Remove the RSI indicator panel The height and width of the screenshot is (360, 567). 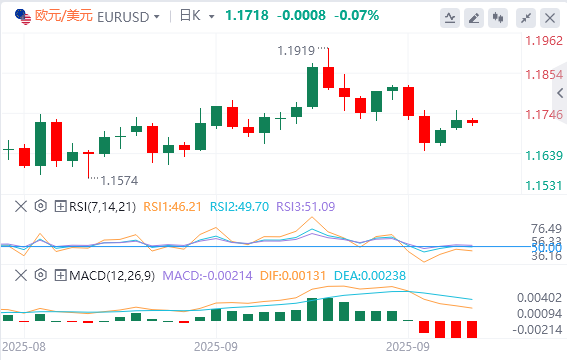pos(21,206)
